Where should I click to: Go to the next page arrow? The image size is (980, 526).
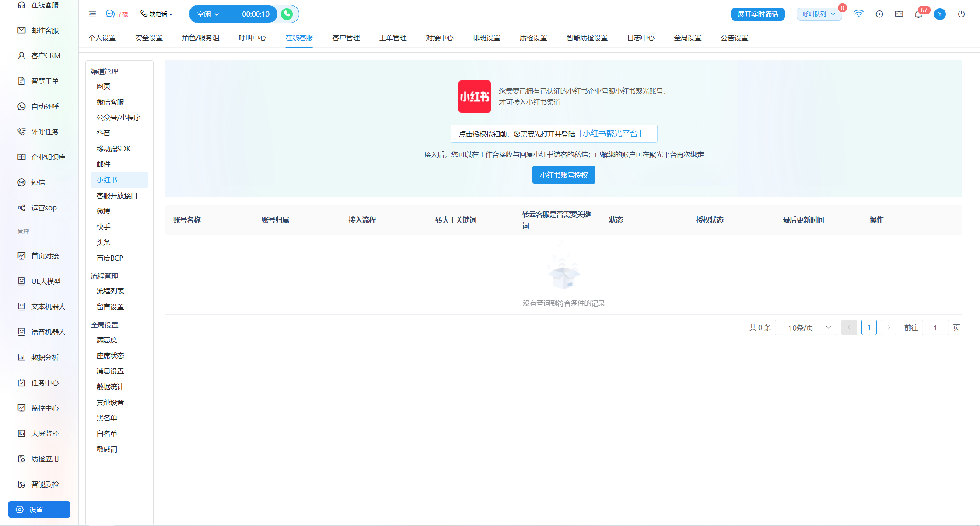click(x=889, y=327)
